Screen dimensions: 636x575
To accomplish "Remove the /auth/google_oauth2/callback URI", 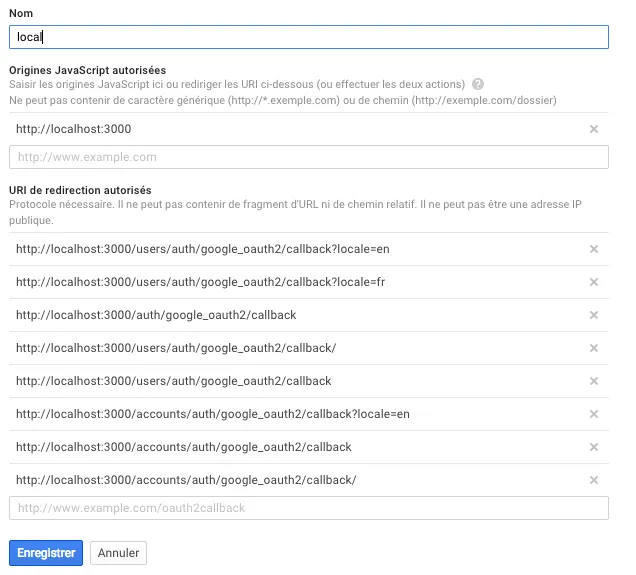I will (x=594, y=315).
